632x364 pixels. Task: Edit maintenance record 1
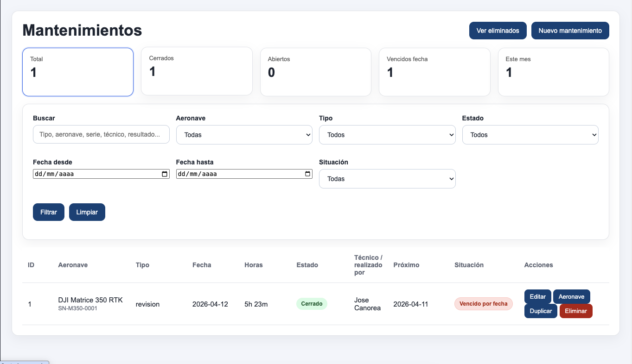(537, 296)
